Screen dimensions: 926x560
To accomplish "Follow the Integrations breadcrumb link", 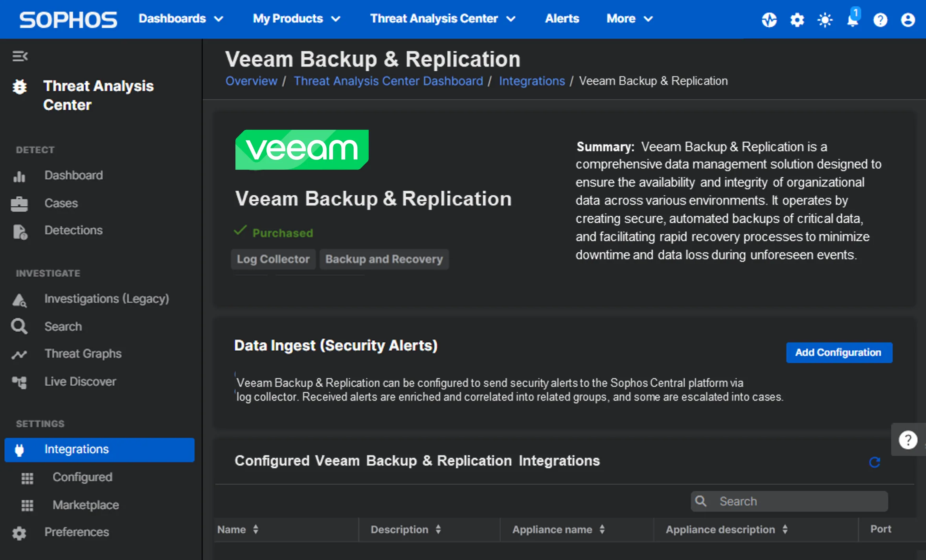I will (531, 81).
